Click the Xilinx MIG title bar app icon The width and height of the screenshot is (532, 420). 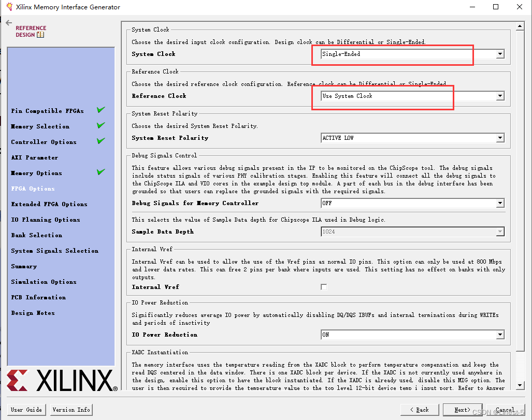point(9,6)
